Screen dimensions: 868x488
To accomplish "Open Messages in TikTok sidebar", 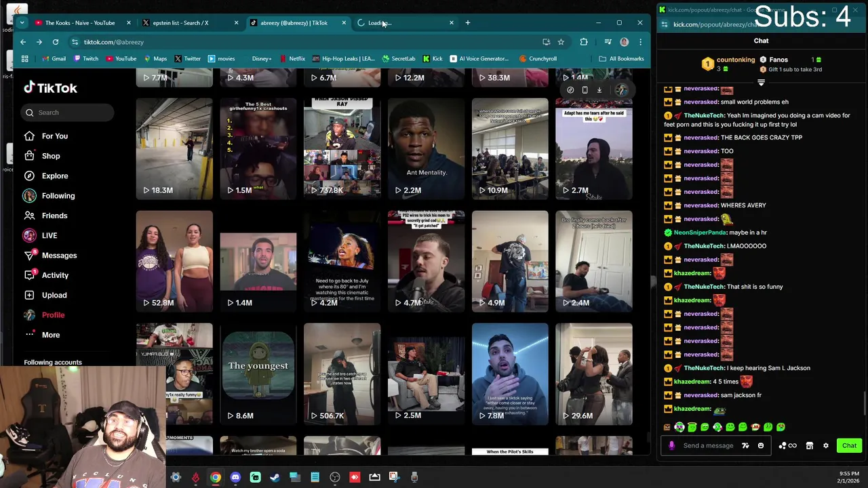I will 50,256.
